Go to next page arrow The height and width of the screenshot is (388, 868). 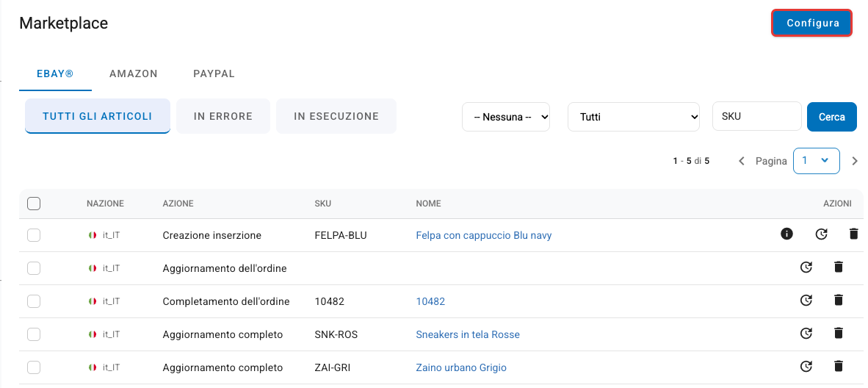click(x=855, y=161)
